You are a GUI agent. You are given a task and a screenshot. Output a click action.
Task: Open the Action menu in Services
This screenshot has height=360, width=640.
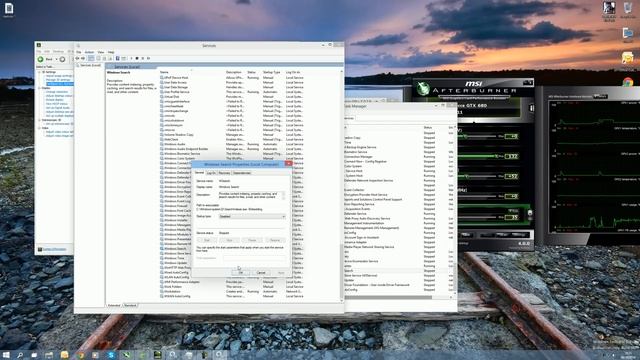tap(89, 52)
